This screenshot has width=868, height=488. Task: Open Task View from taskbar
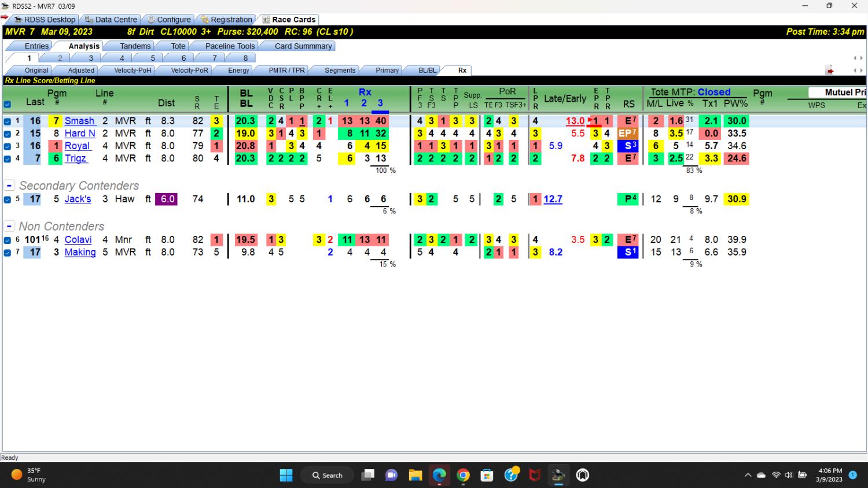click(367, 475)
